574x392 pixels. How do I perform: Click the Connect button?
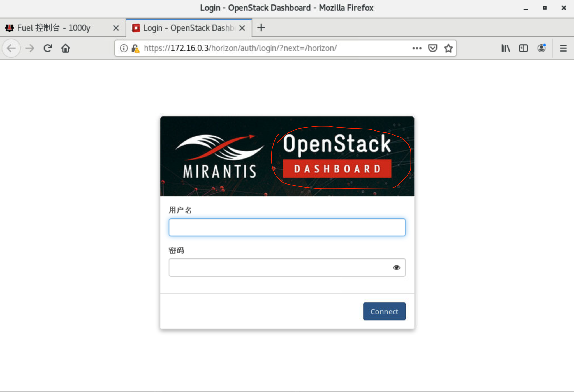(384, 311)
